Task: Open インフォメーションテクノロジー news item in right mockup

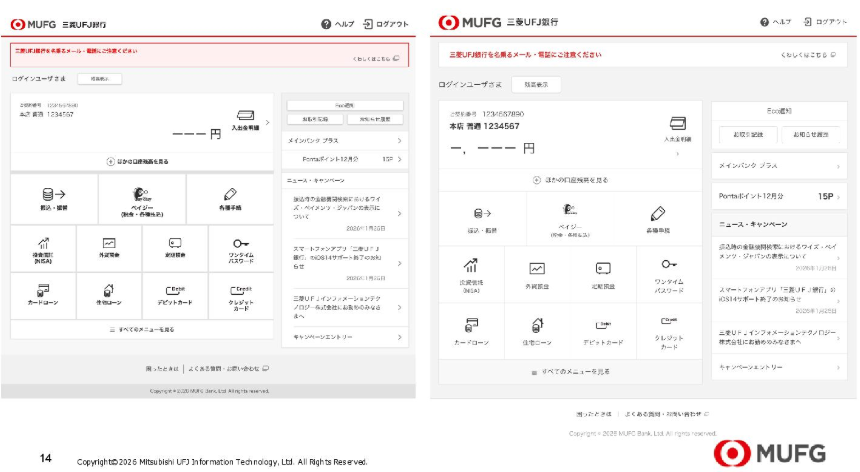Action: pyautogui.click(x=779, y=338)
